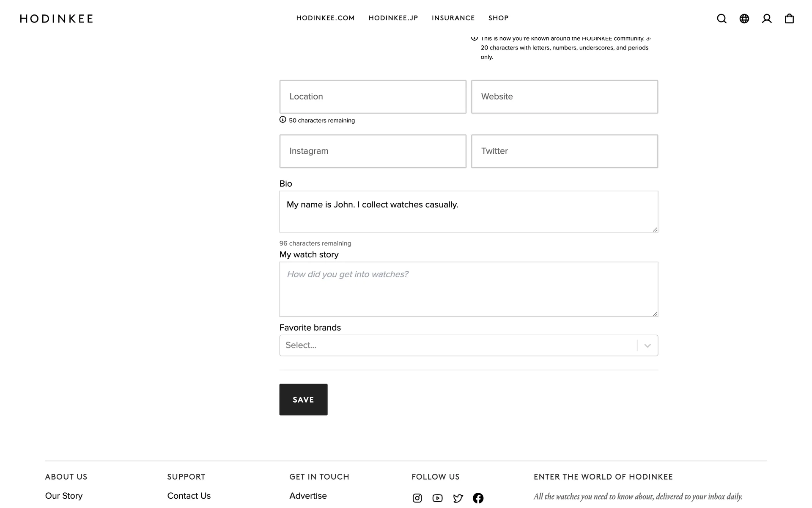Open the Contact Us footer link

click(x=189, y=496)
